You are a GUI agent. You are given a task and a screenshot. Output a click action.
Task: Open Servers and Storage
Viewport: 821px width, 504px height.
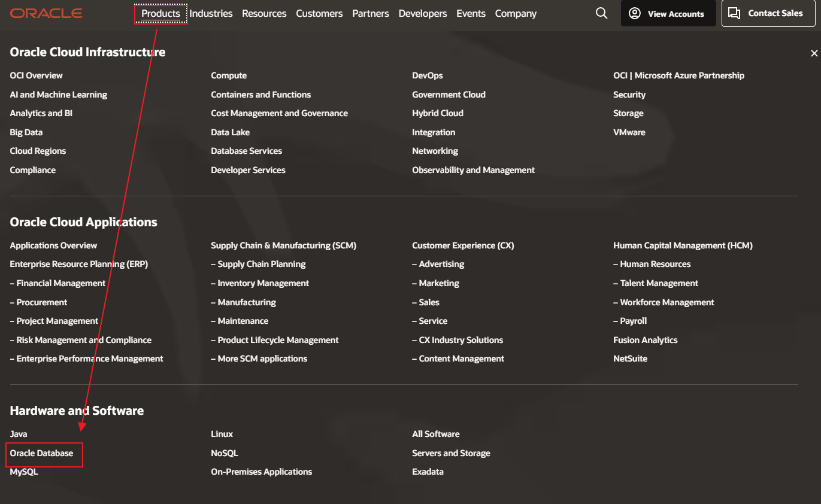point(452,453)
